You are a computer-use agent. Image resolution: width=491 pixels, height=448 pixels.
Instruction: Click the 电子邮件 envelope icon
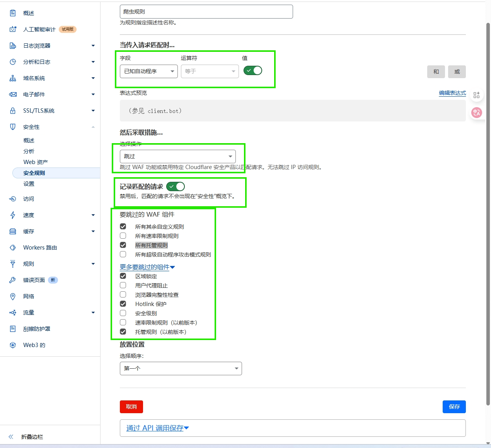coord(13,94)
